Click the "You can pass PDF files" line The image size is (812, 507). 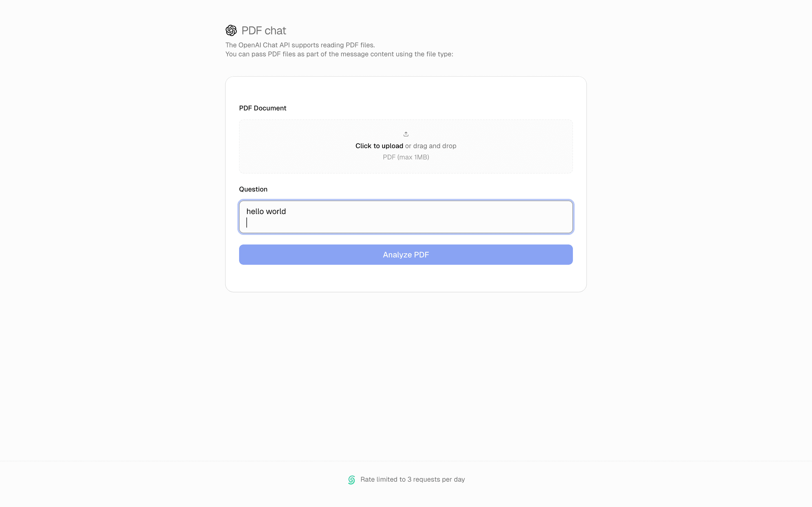[339, 54]
